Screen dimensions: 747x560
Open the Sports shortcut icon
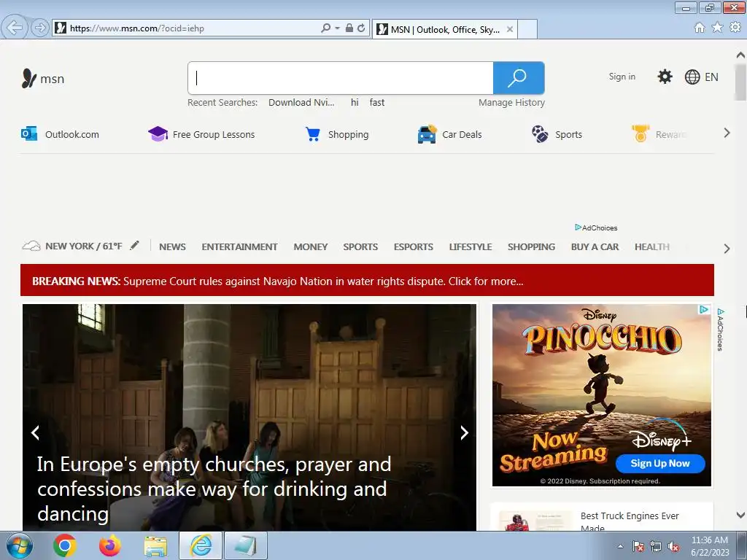click(540, 134)
